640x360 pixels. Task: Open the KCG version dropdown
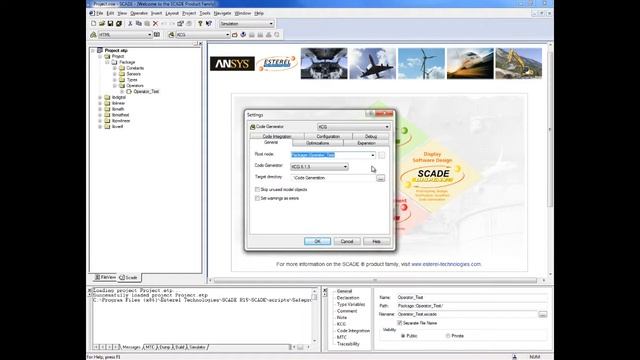tap(345, 167)
